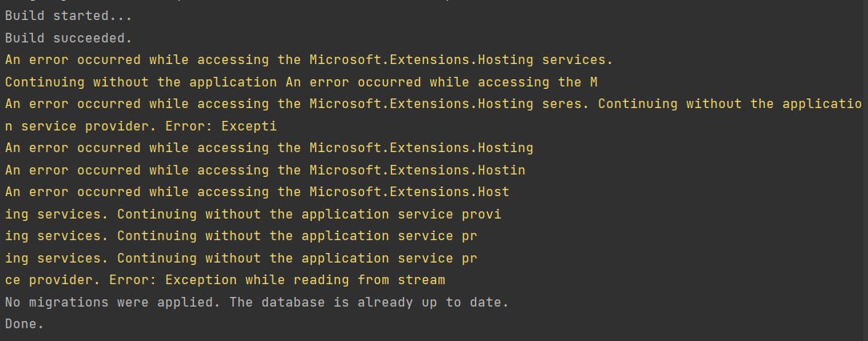Click the "Done." line at the end

[x=24, y=324]
